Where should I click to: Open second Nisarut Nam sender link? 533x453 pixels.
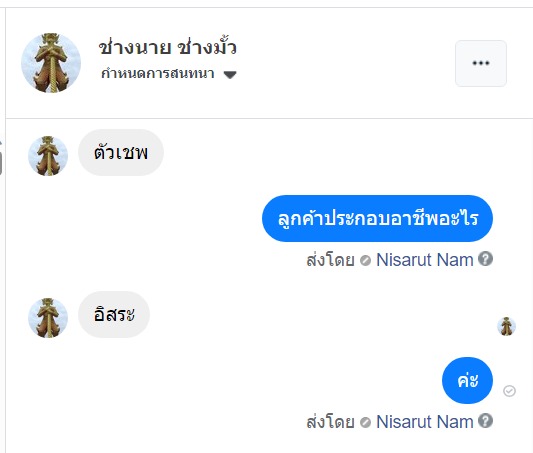coord(425,422)
